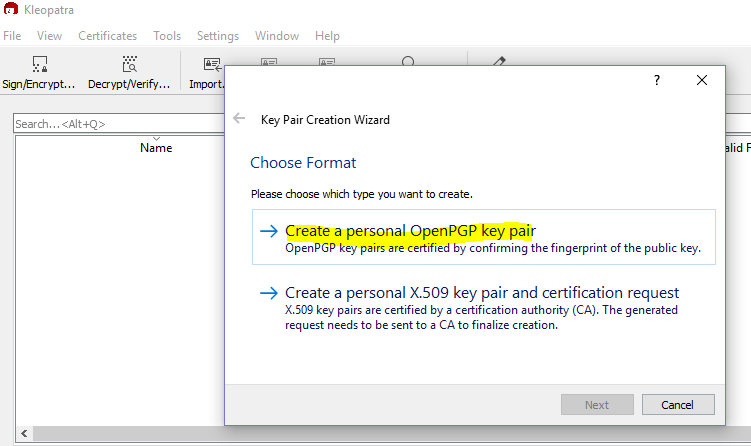The width and height of the screenshot is (751, 446).
Task: Open the Settings menu
Action: pyautogui.click(x=218, y=36)
